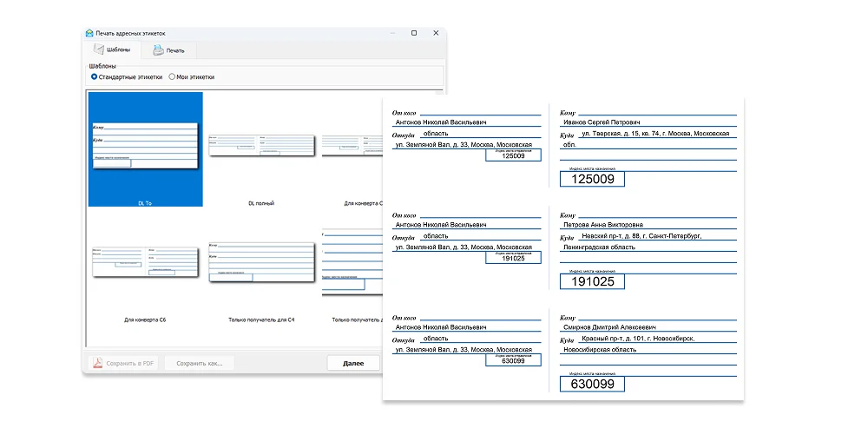Click Ленинградская область text
The image size is (868, 448).
click(x=599, y=247)
